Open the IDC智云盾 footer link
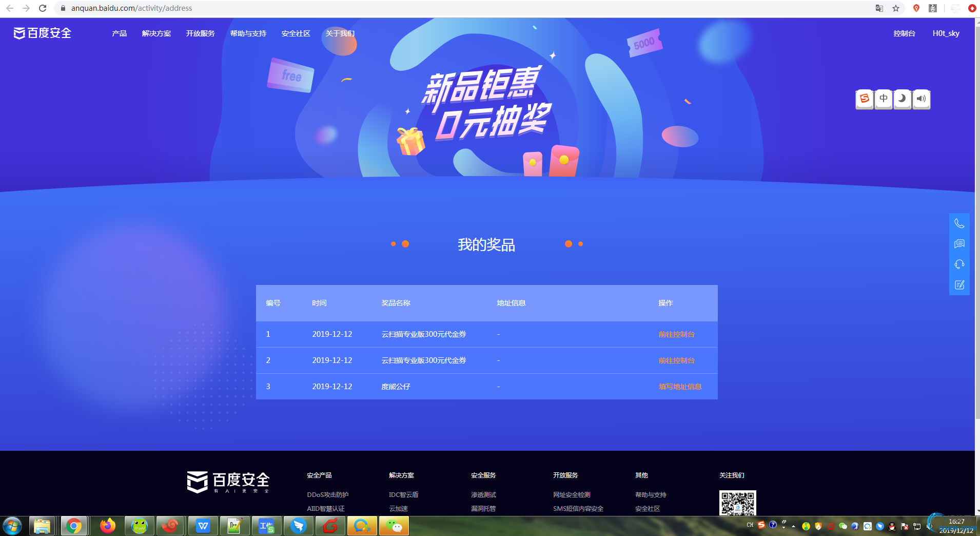Screen dimensions: 980x536 [404, 495]
